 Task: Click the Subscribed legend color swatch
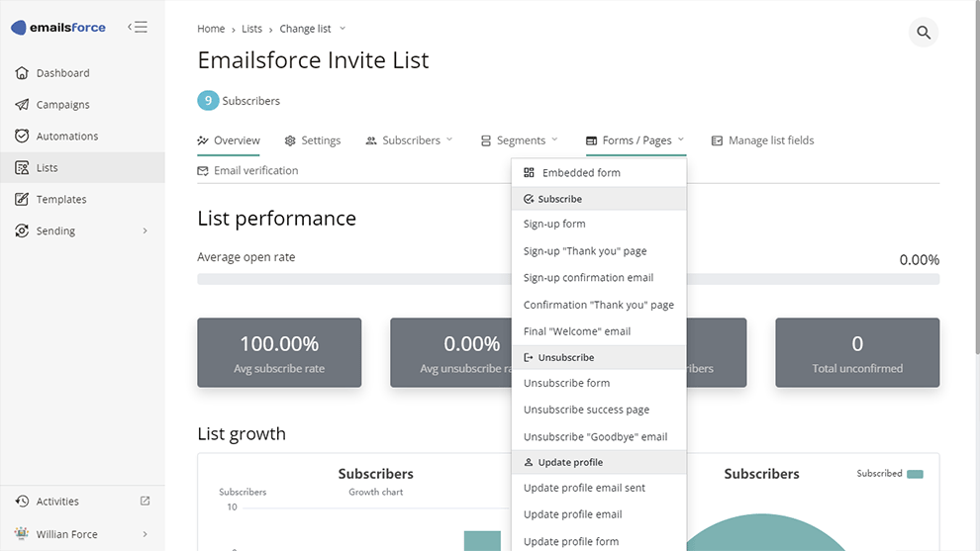pos(915,474)
